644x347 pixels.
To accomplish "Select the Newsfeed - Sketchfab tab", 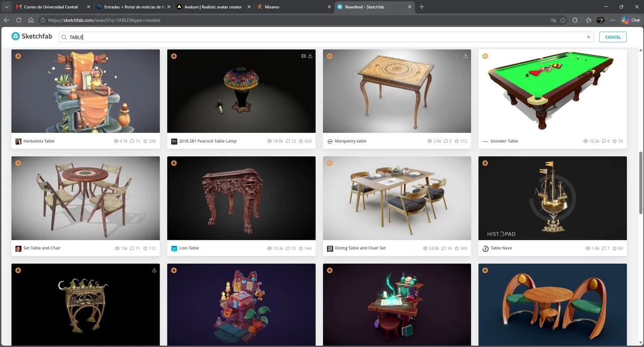I will pos(374,7).
